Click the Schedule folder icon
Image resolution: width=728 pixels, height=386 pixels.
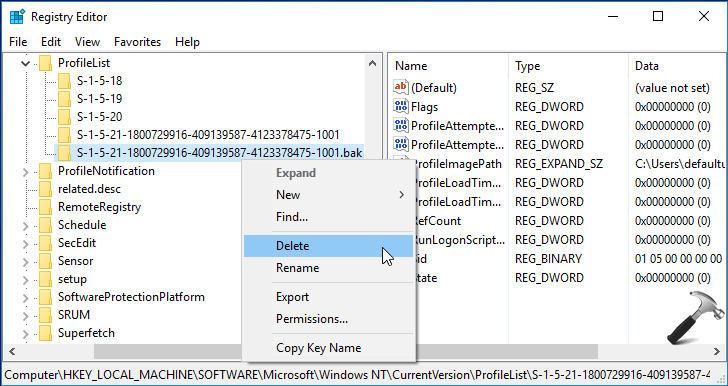46,225
